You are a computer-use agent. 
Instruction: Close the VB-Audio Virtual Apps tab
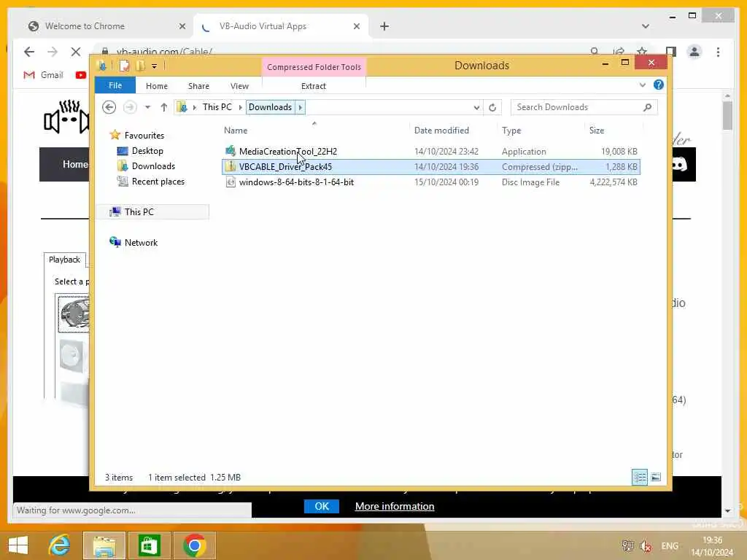[x=356, y=27]
